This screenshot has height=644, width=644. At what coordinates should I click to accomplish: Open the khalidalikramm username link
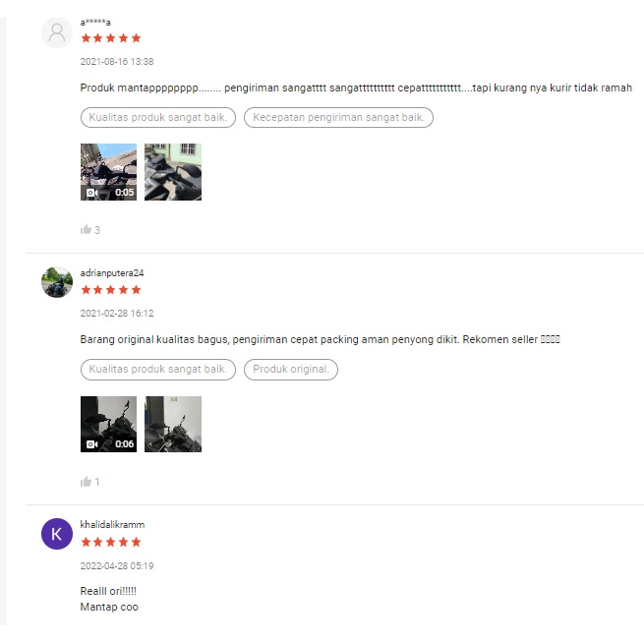pyautogui.click(x=112, y=524)
